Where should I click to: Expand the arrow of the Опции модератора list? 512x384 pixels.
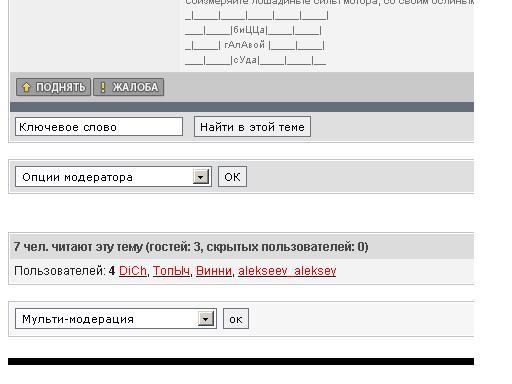pyautogui.click(x=201, y=177)
